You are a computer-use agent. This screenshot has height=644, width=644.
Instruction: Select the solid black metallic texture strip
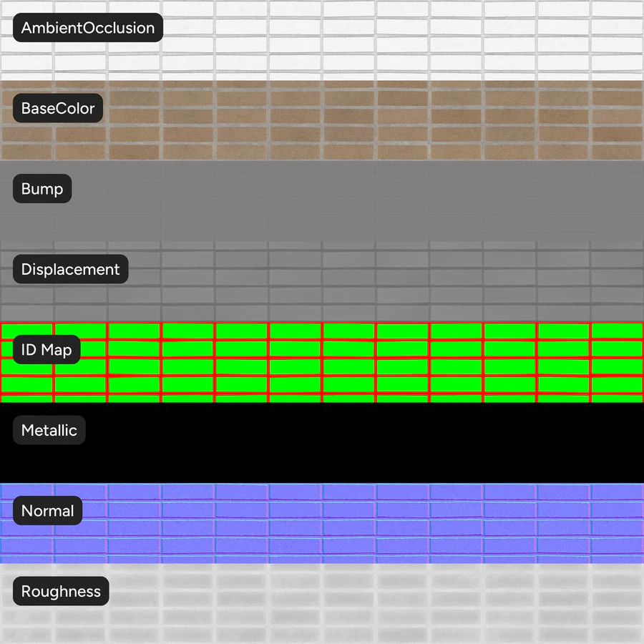pyautogui.click(x=322, y=443)
